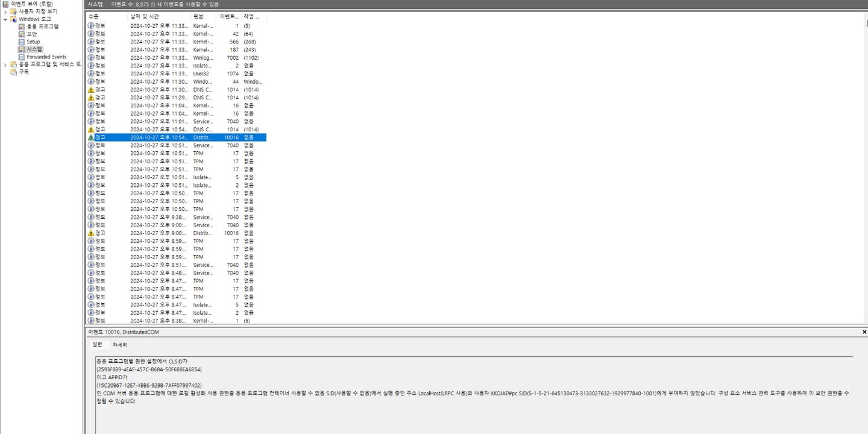
Task: Select task category (64) cell
Action: (x=248, y=34)
